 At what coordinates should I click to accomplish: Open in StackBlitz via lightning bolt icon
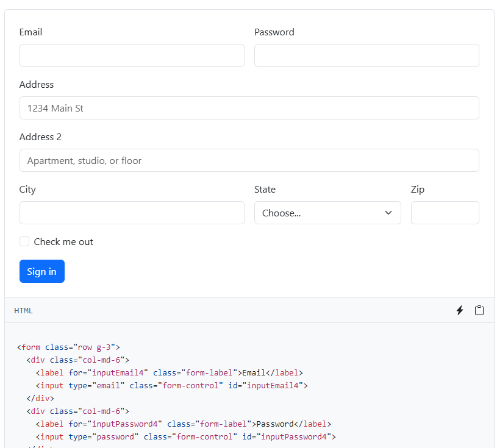[460, 311]
